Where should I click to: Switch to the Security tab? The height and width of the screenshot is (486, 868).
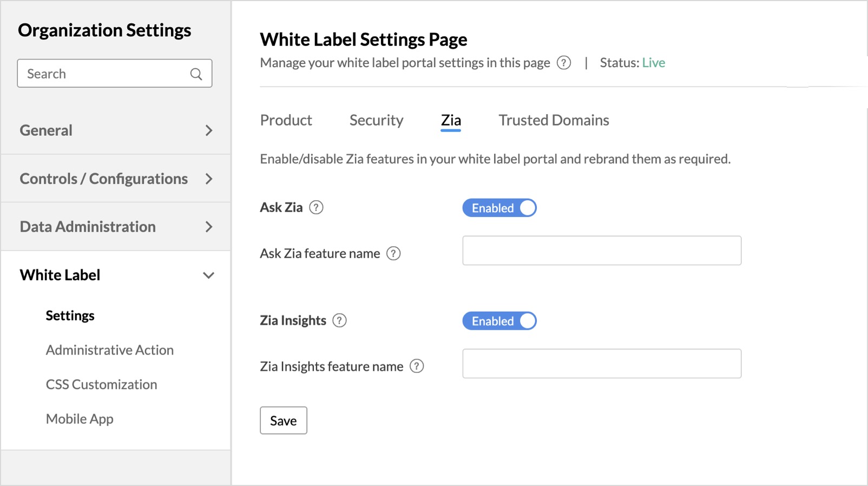[376, 120]
